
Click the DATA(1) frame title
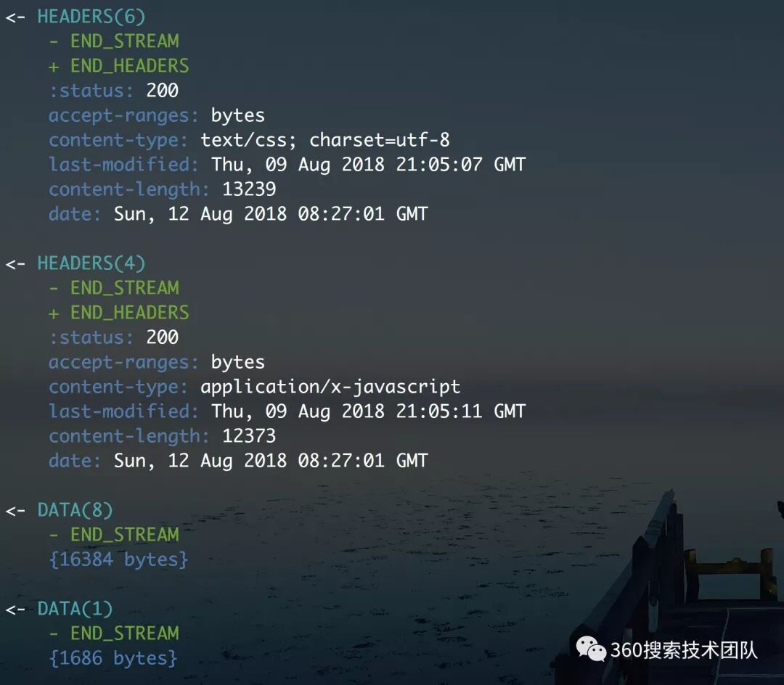click(75, 609)
